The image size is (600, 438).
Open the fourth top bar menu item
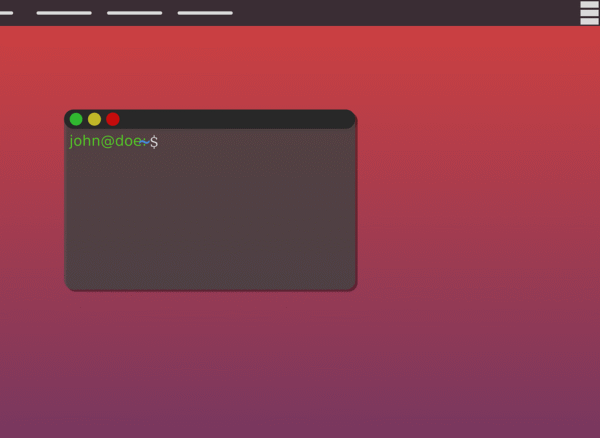point(205,13)
